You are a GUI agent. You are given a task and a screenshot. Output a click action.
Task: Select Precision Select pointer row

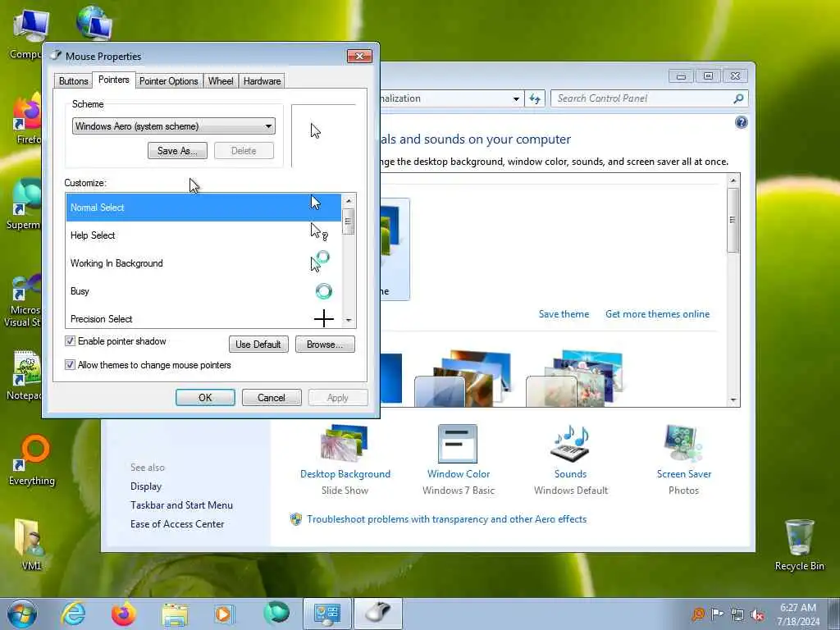point(203,318)
